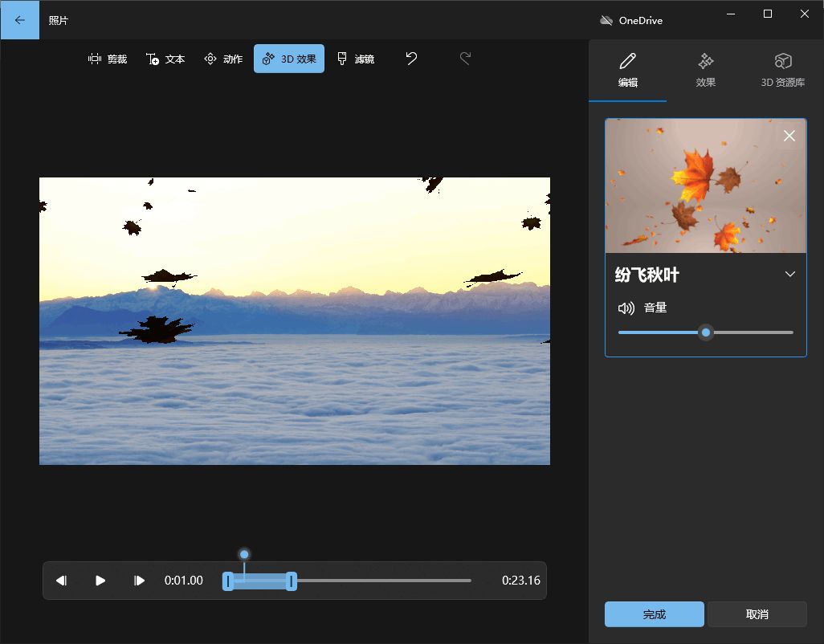The width and height of the screenshot is (824, 644).
Task: Select the Trim (剪裁) tool
Action: pyautogui.click(x=108, y=59)
